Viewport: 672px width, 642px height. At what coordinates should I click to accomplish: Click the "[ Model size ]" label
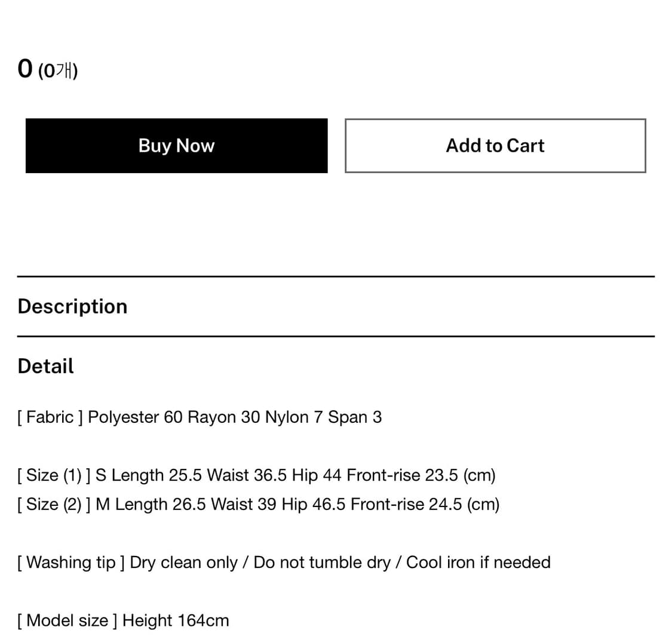pyautogui.click(x=67, y=621)
